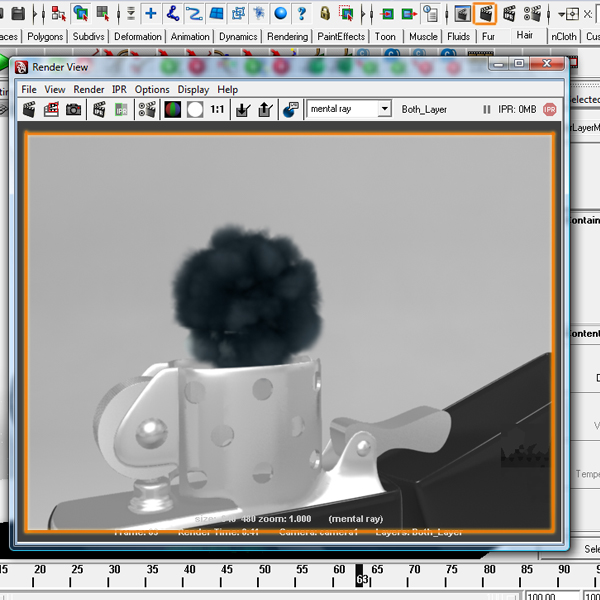Start IPR render from status line

[509, 14]
